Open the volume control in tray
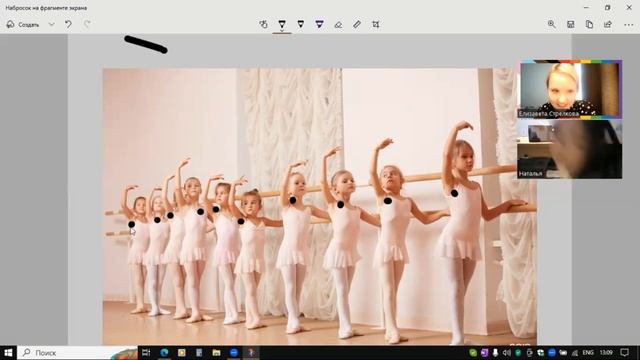 click(x=507, y=353)
